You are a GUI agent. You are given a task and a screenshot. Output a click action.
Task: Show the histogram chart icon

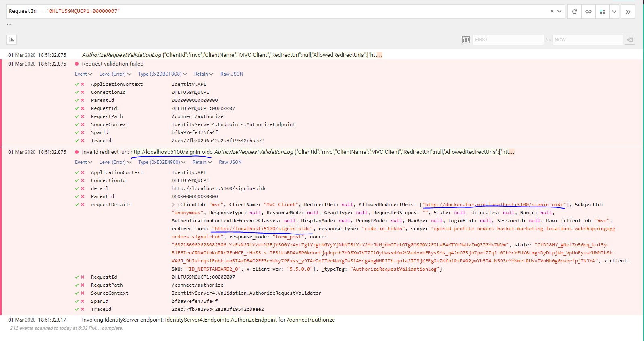pyautogui.click(x=12, y=39)
